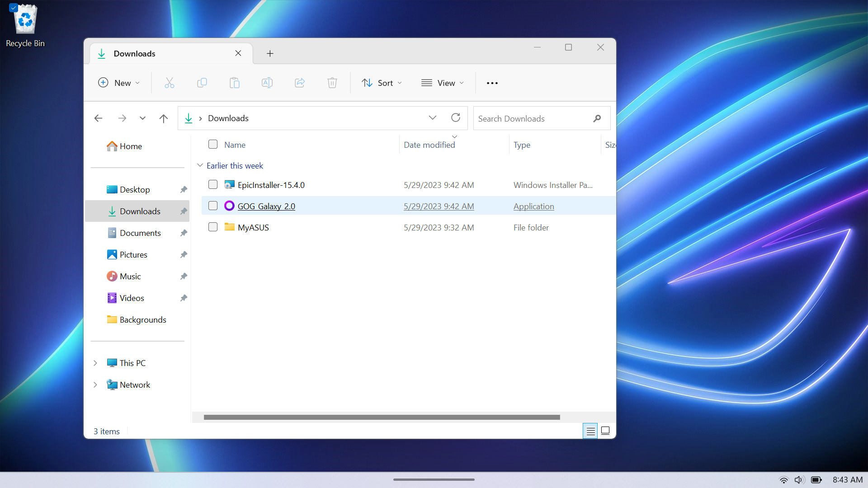868x488 pixels.
Task: Toggle checkbox for EpicInstaller-15.4.0
Action: tap(213, 185)
